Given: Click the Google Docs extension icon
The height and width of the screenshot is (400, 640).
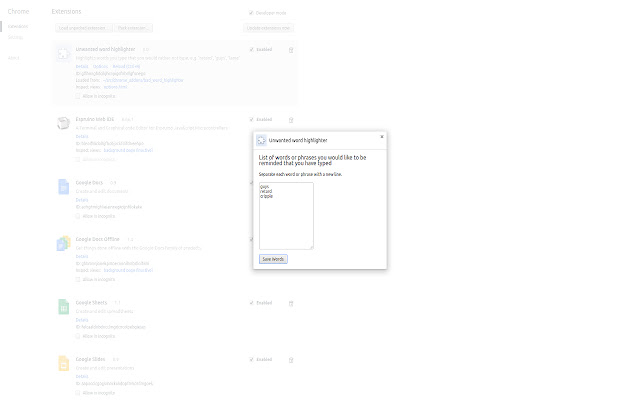Looking at the screenshot, I should click(63, 187).
